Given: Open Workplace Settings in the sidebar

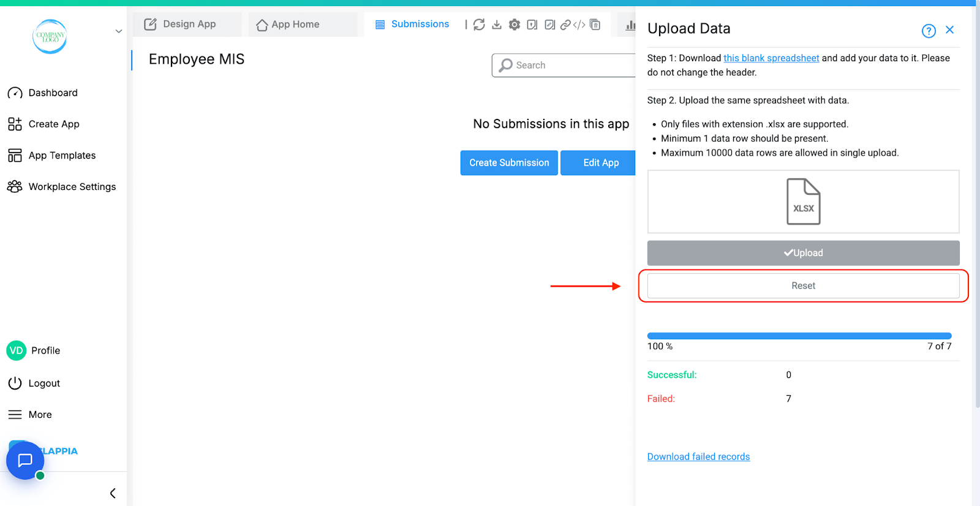Looking at the screenshot, I should pos(61,187).
